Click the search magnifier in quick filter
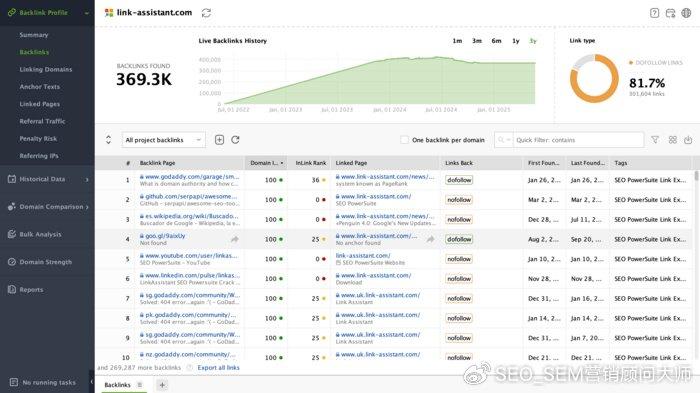 pyautogui.click(x=501, y=140)
